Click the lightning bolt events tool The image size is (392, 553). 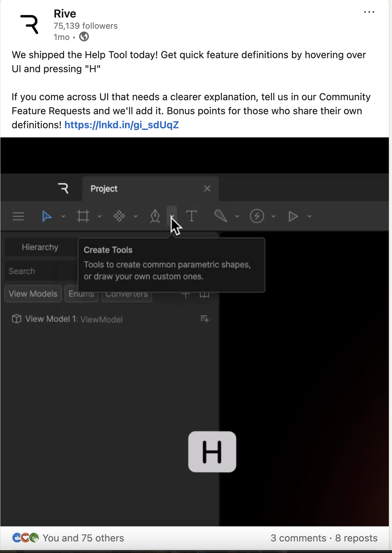click(257, 216)
